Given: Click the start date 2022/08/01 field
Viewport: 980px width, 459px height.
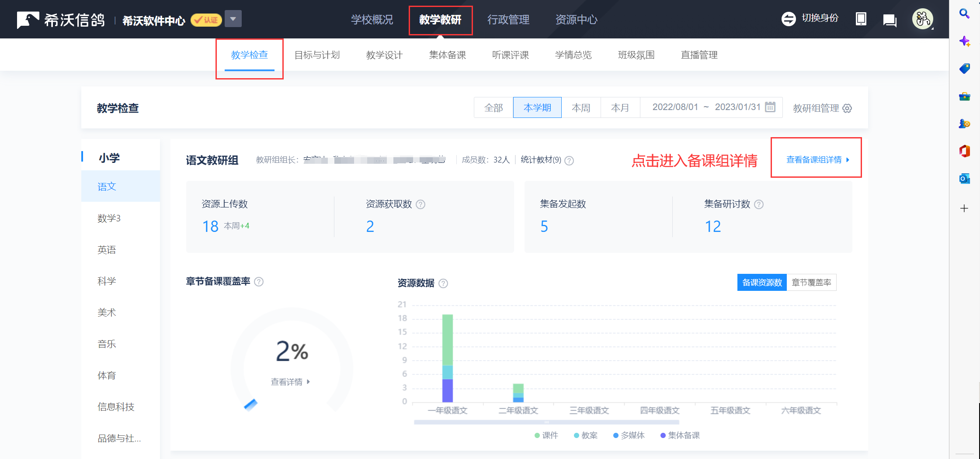Looking at the screenshot, I should pos(675,107).
